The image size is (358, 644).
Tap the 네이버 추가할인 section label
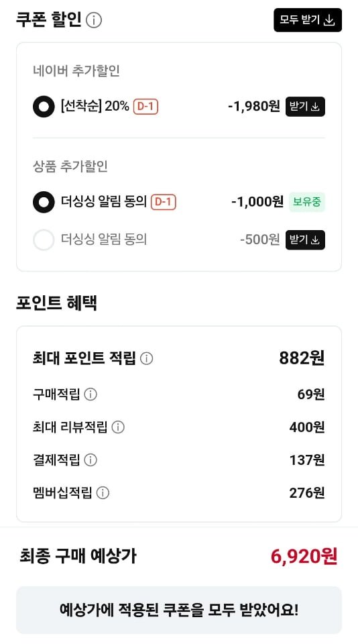point(76,71)
